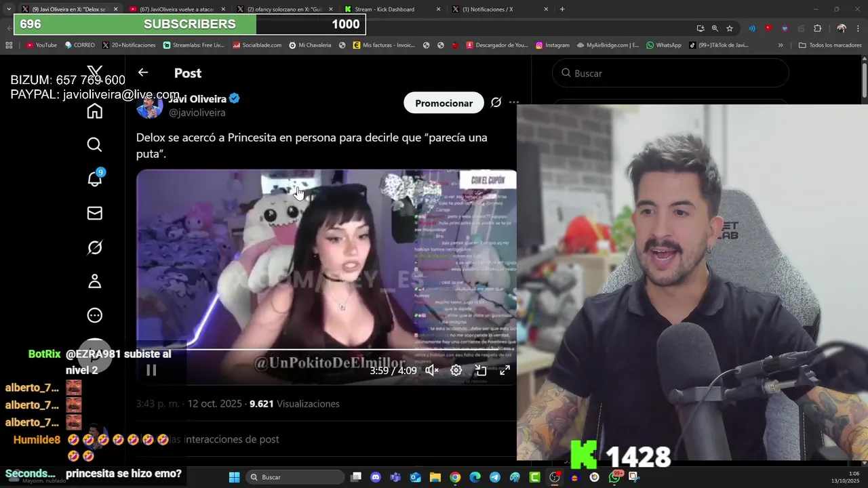
Task: Open the Todos los marcadores folder
Action: (830, 45)
